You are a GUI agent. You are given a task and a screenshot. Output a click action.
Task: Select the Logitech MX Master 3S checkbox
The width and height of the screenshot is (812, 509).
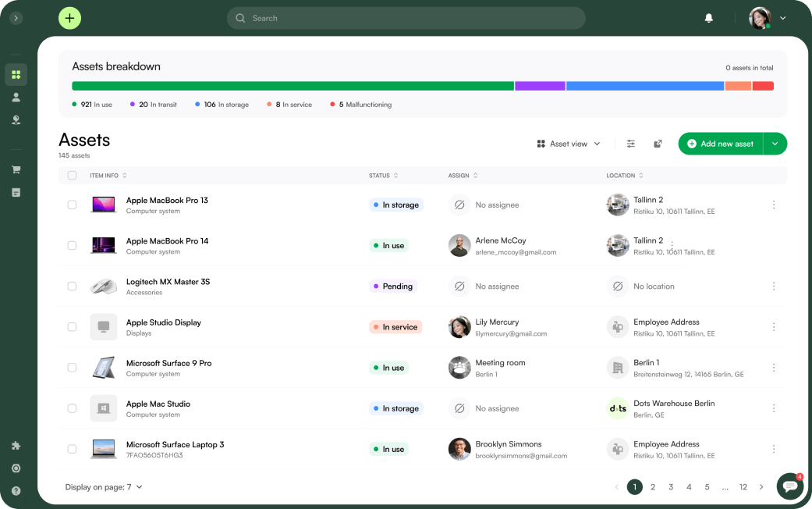click(72, 287)
